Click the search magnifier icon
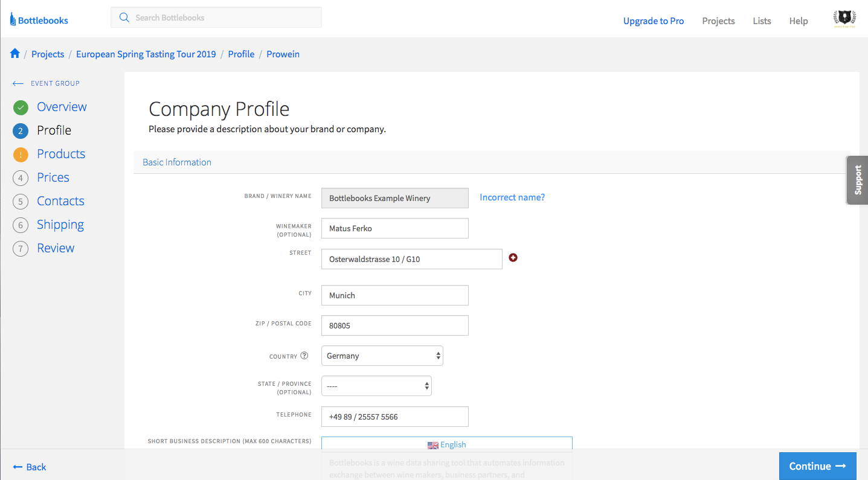 coord(124,18)
